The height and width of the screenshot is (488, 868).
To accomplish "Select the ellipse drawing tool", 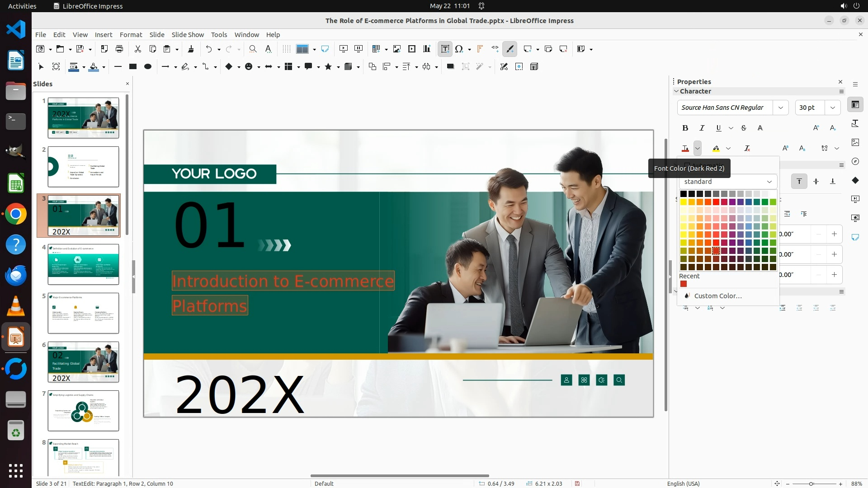I will (x=147, y=67).
